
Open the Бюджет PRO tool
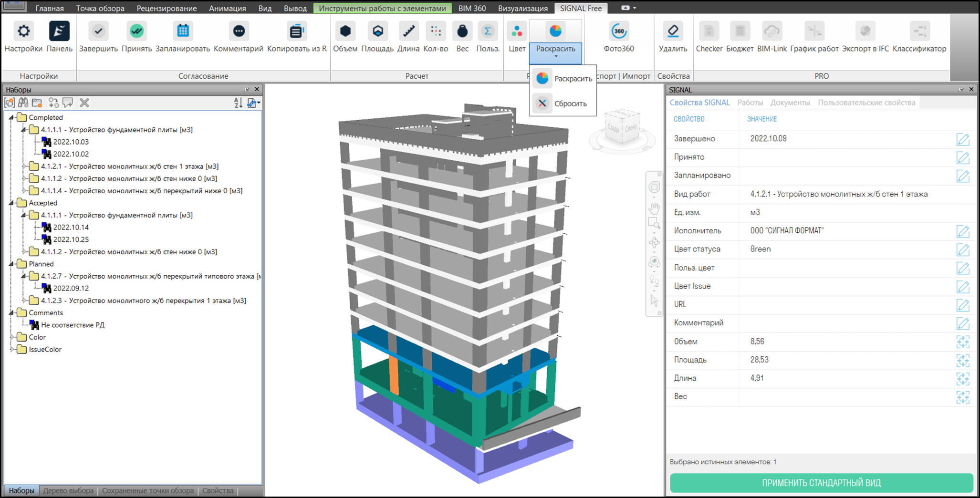(740, 31)
